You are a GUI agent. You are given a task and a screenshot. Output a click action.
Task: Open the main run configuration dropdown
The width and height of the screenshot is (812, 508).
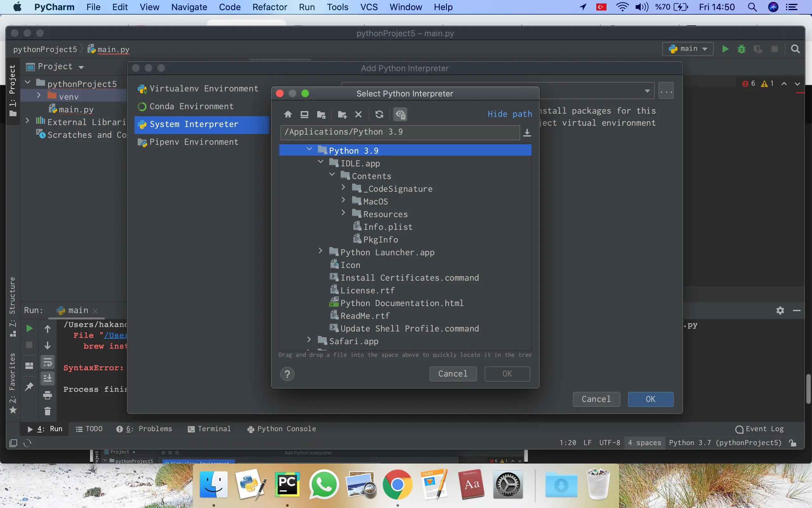(x=688, y=49)
